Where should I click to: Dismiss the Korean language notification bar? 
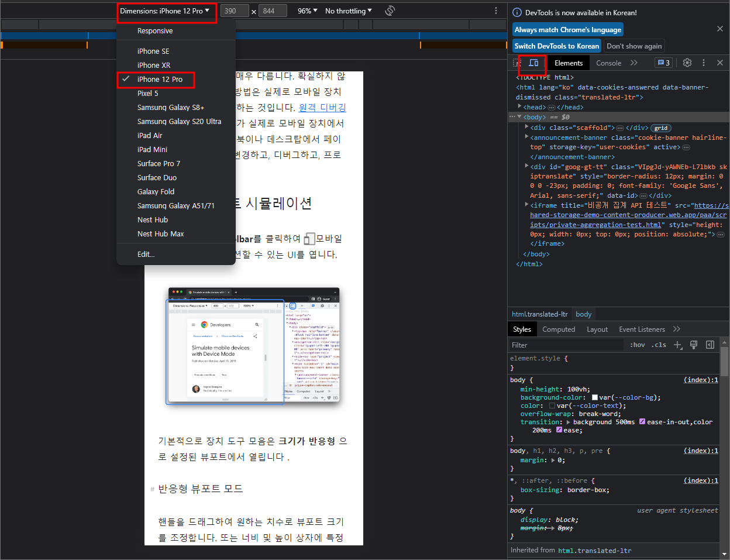[x=720, y=29]
